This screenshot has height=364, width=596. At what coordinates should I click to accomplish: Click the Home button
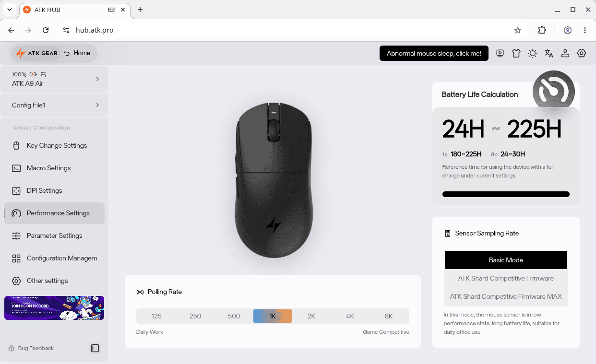[77, 53]
